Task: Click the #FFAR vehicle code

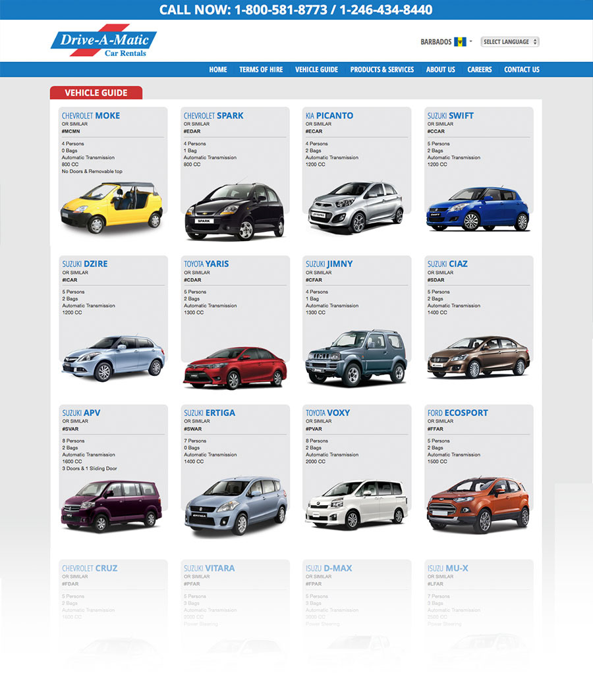Action: tap(436, 429)
